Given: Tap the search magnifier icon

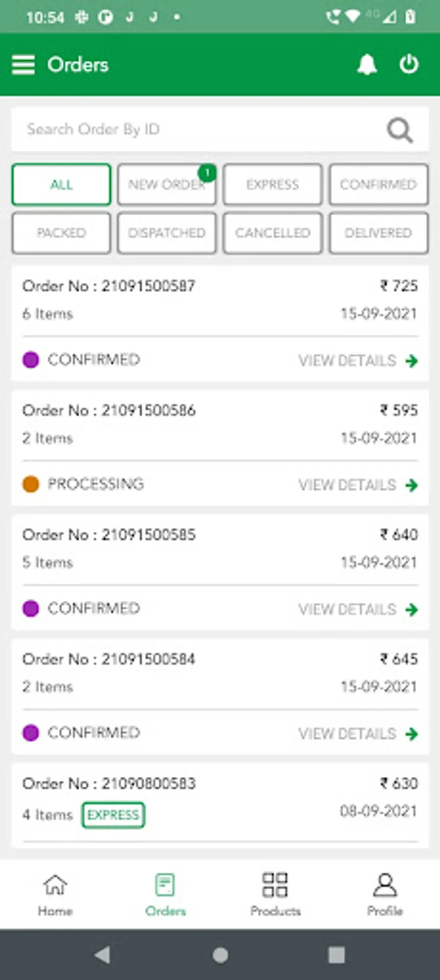Looking at the screenshot, I should [400, 130].
